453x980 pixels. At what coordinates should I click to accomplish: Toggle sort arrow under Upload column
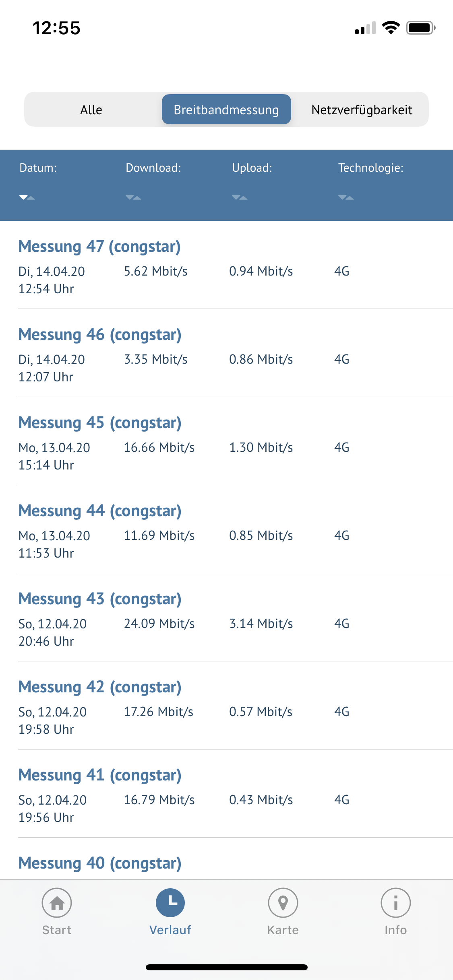(240, 197)
